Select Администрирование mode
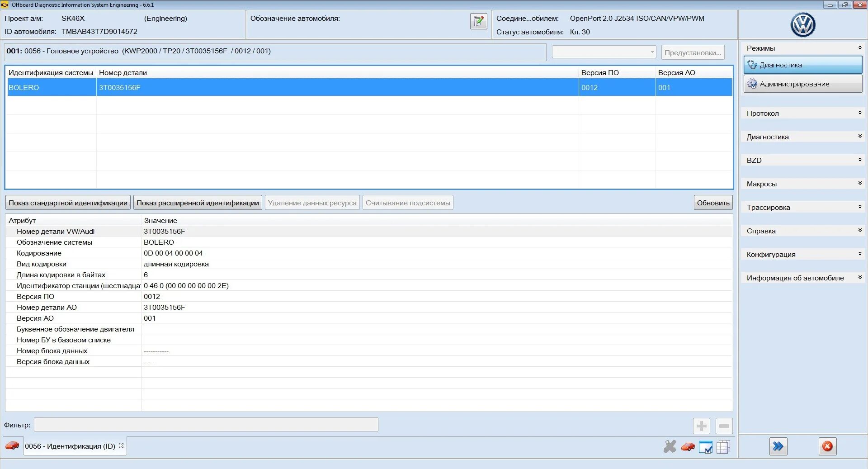 pos(803,84)
